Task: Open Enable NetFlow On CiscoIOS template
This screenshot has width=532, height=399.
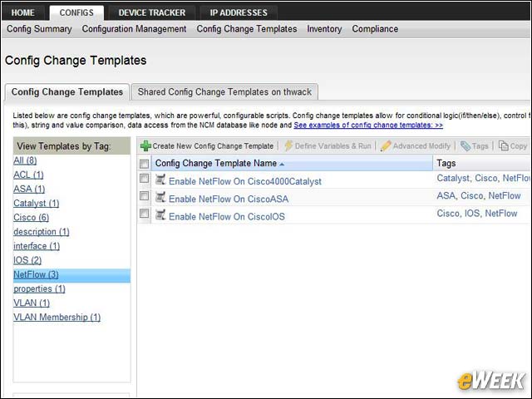Action: pos(227,217)
